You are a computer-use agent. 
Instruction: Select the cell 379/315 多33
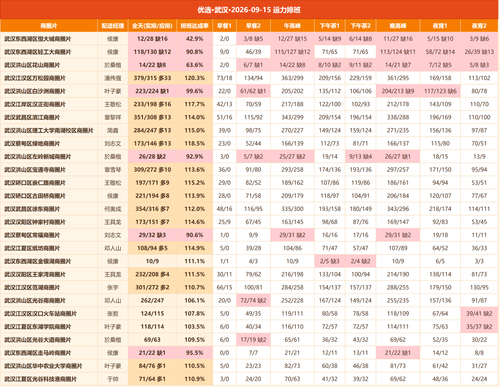(152, 78)
